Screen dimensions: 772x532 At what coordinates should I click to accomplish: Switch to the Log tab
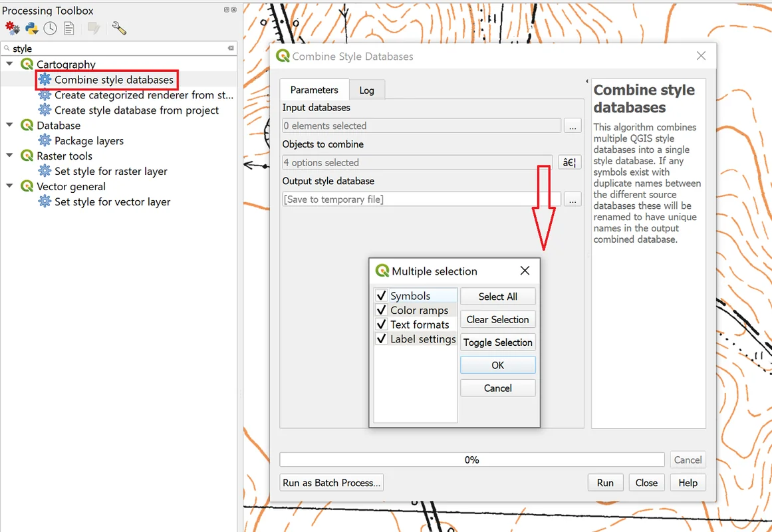(x=366, y=90)
